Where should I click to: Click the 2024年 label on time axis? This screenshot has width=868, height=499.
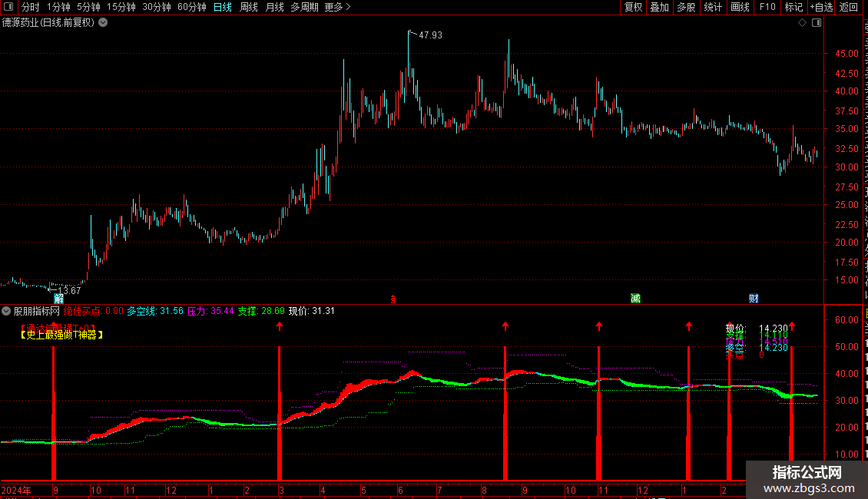(16, 490)
